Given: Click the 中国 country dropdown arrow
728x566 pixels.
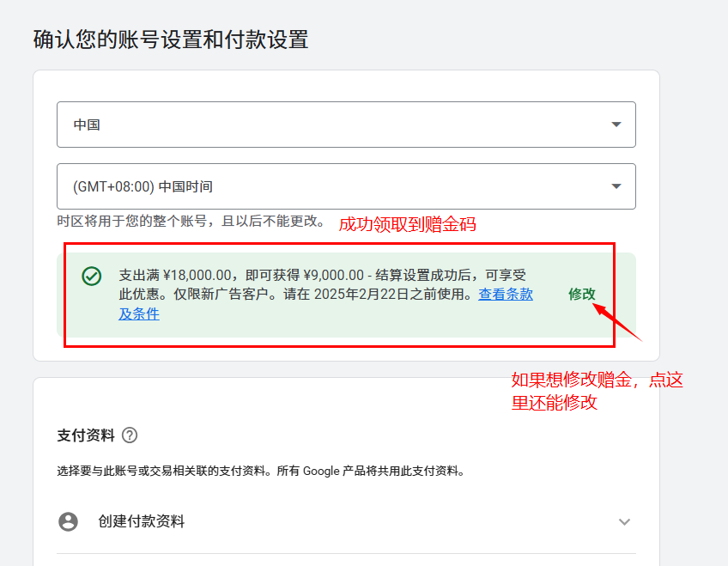Looking at the screenshot, I should 616,125.
